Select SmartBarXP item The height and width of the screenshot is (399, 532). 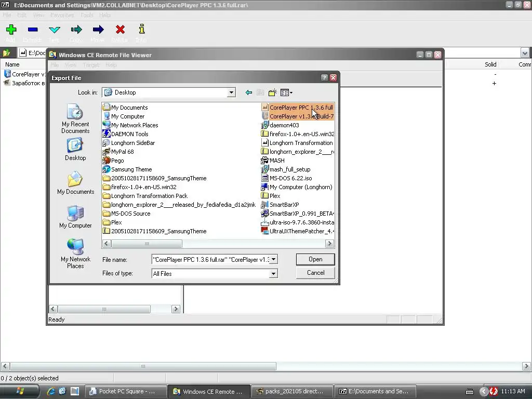coord(280,205)
